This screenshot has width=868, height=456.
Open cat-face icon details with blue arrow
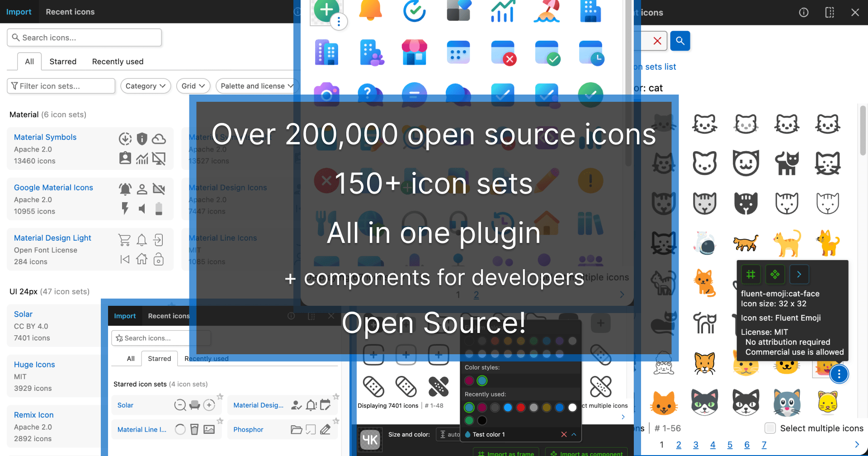tap(799, 274)
